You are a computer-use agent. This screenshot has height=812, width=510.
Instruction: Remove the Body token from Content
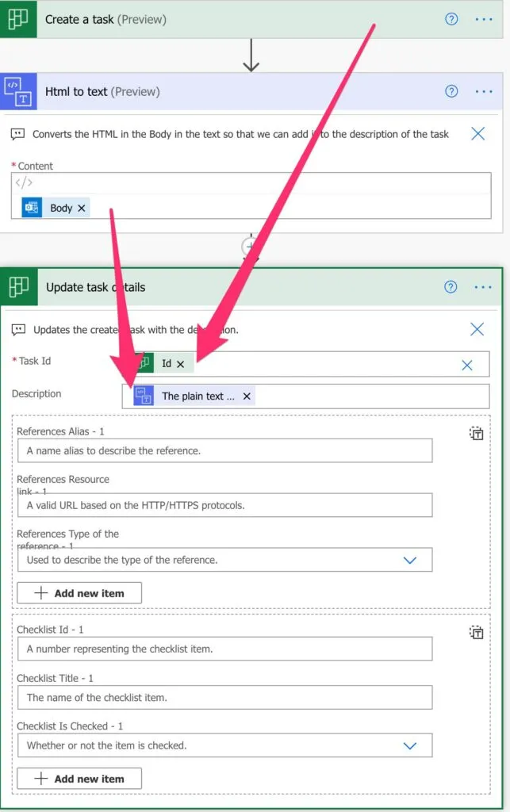(x=82, y=208)
